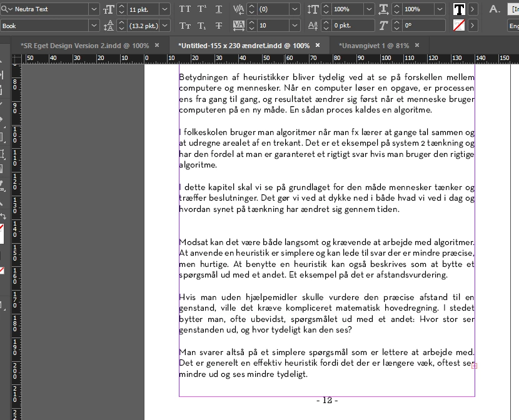The image size is (519, 420).
Task: Close the Unavngivet 1 tab
Action: coord(417,45)
